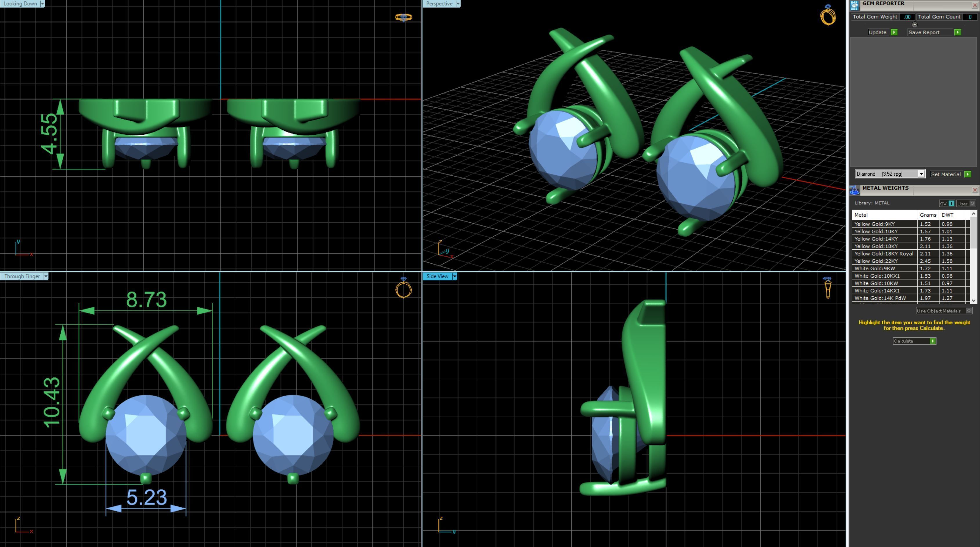Click the Through Finger viewport ring icon

click(403, 287)
